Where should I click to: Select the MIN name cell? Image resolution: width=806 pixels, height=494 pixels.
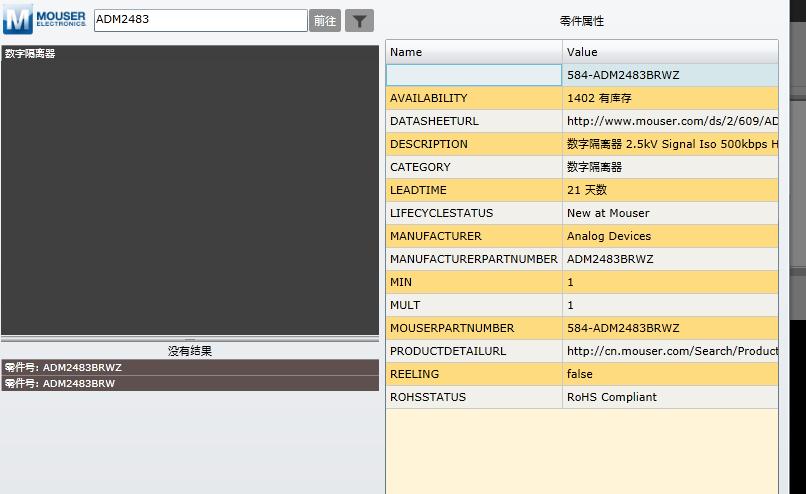point(474,282)
